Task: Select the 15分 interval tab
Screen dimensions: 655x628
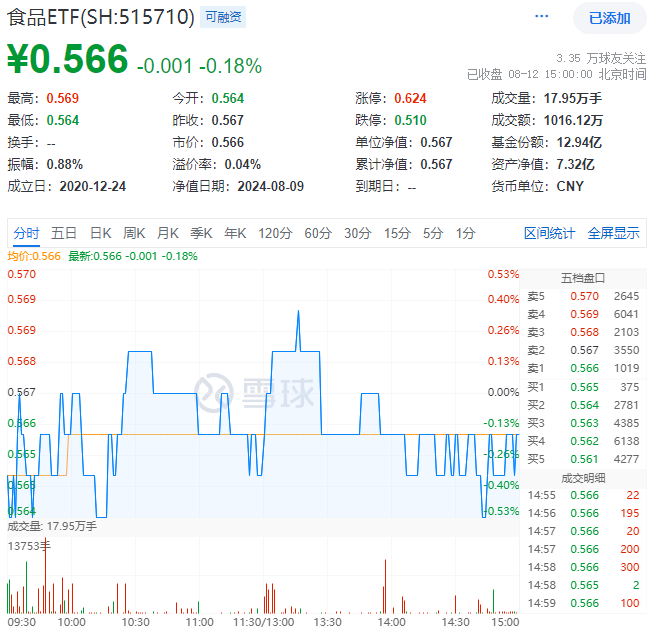Action: (x=397, y=233)
